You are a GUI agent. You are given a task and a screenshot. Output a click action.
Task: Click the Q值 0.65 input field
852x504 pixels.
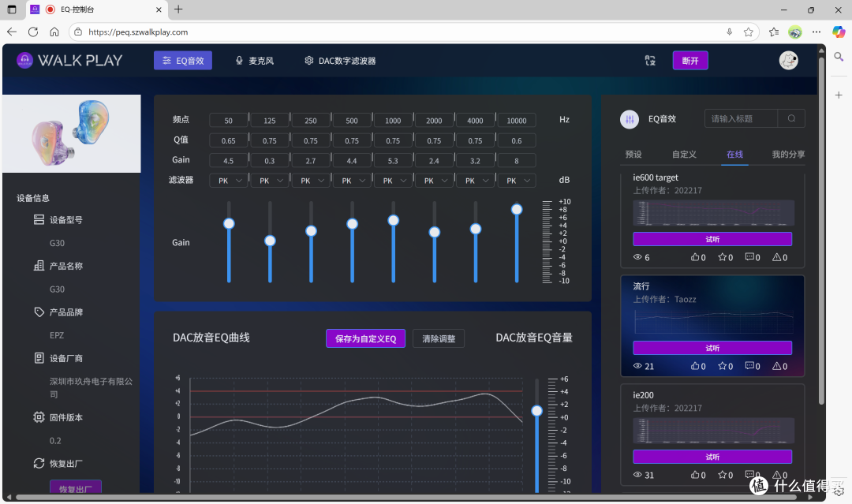coord(229,140)
